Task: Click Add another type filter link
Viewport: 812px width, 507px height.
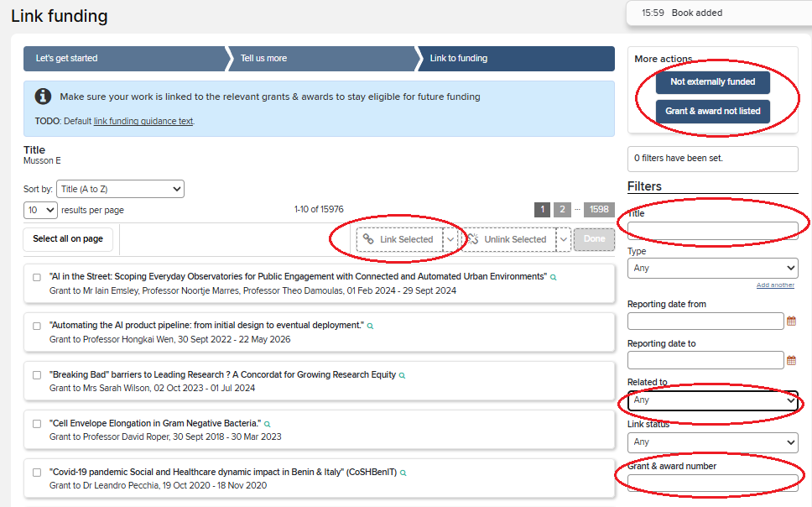Action: coord(775,285)
